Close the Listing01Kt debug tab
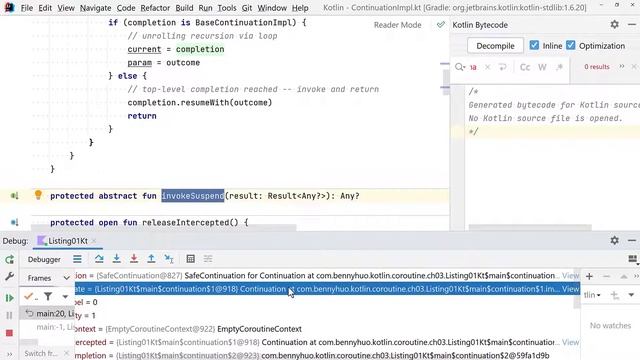The width and height of the screenshot is (640, 360). click(94, 241)
